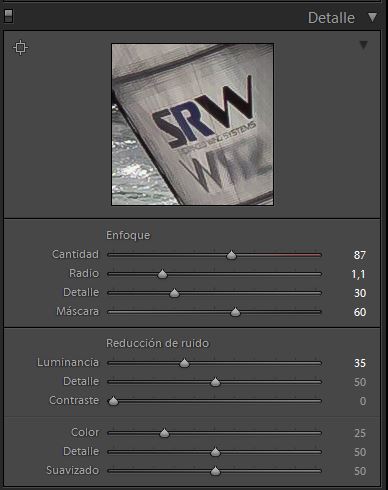
Task: Adjust the Suavizado slider handle
Action: tap(215, 471)
